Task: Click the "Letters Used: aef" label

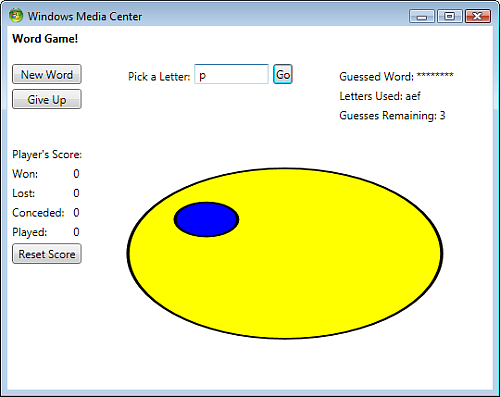Action: (x=380, y=96)
